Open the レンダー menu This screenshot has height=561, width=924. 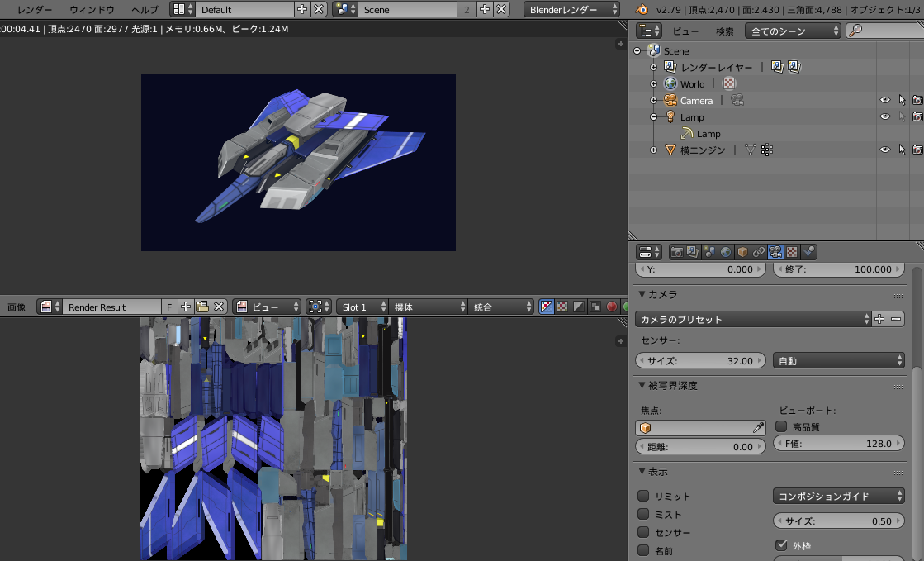click(x=35, y=9)
